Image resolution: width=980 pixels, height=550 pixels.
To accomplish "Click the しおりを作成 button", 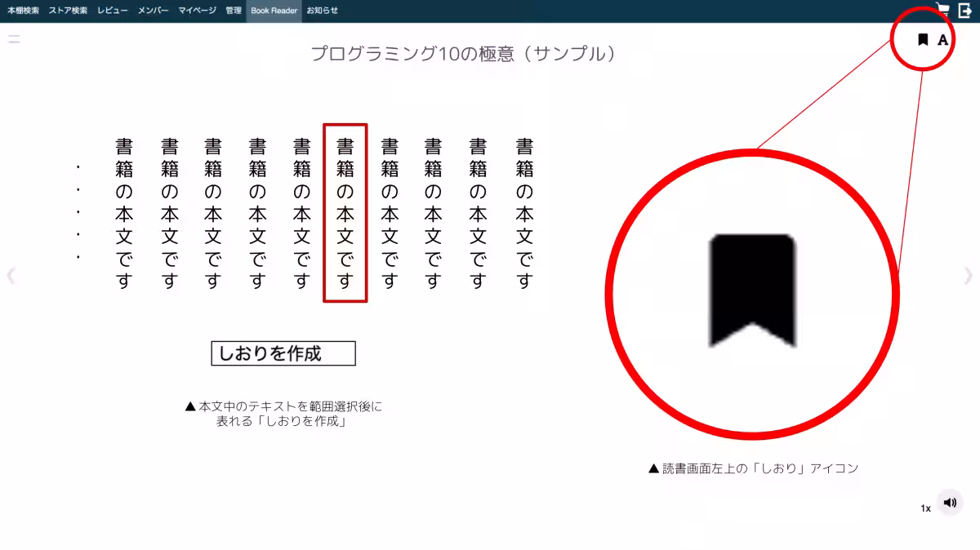I will pyautogui.click(x=283, y=353).
